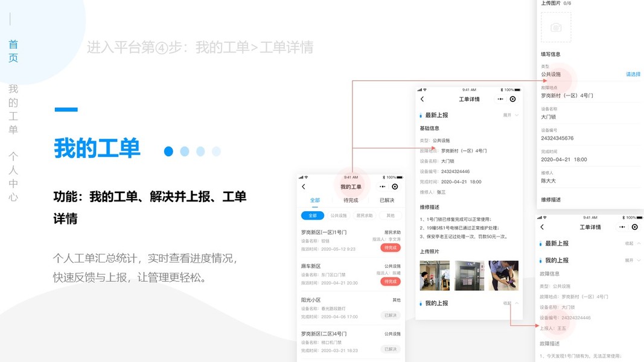
Task: Click 维修人: 张三 in middle screen
Action: coord(433,192)
